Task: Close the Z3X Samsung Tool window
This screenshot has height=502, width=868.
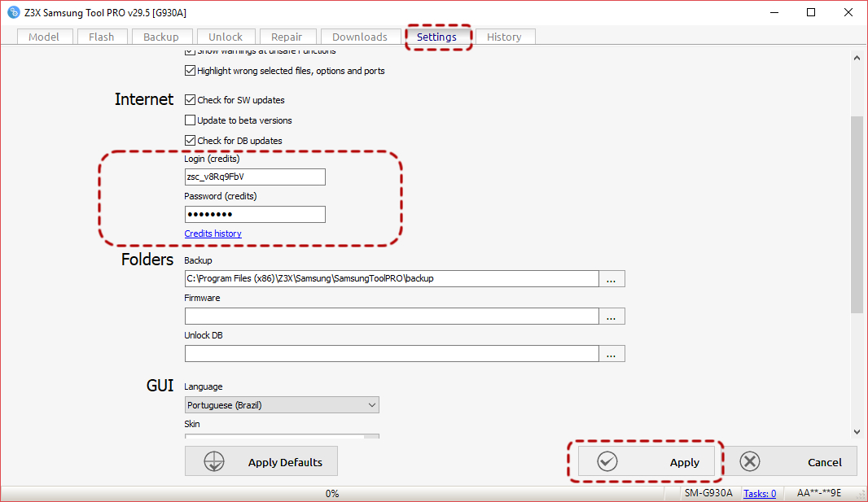Action: 848,12
